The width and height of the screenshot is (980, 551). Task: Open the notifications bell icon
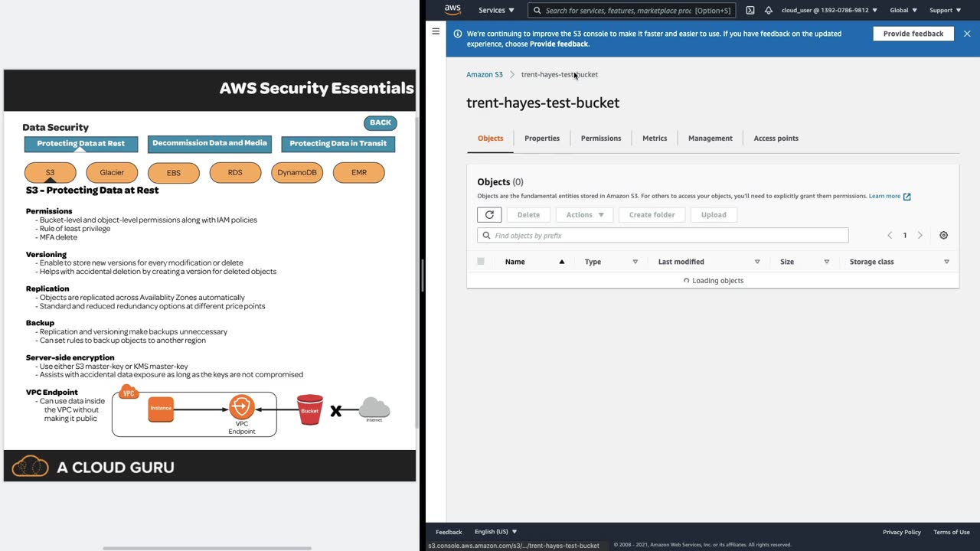click(x=769, y=10)
